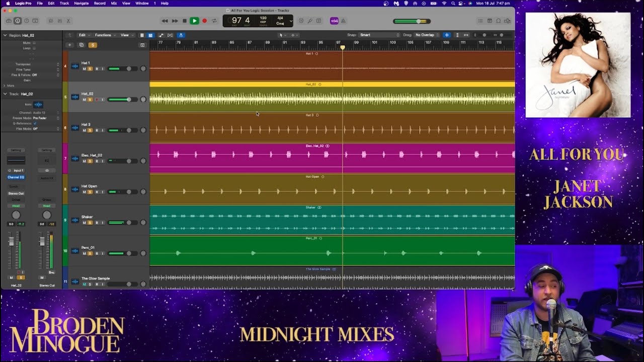Click the Channel EQ plug-in slot
This screenshot has width=644, height=362.
coord(16,177)
